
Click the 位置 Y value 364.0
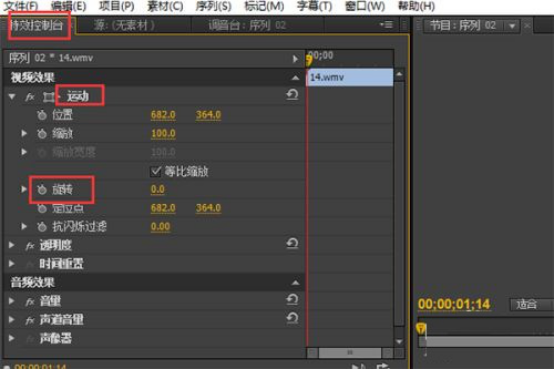click(x=208, y=115)
